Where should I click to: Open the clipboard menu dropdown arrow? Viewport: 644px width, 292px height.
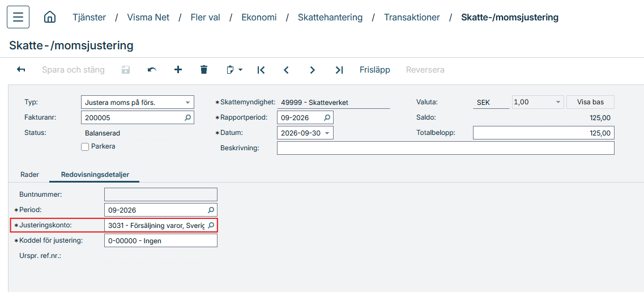pyautogui.click(x=240, y=70)
